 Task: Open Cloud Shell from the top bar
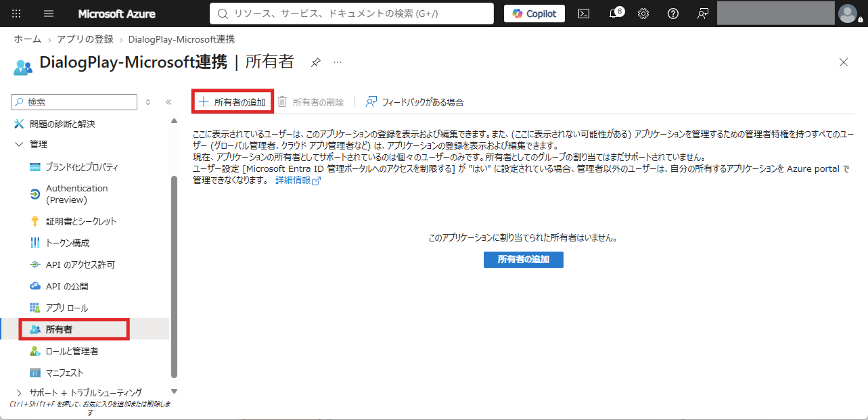[584, 14]
